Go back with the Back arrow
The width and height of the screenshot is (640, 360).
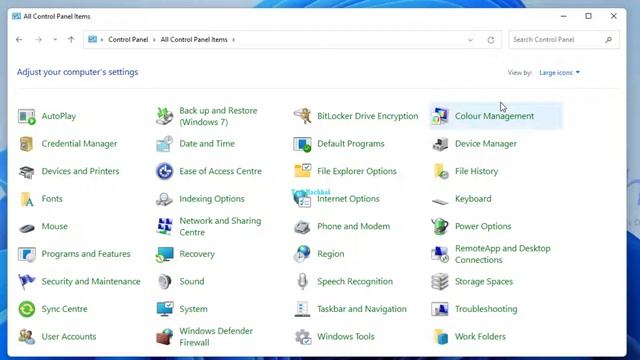19,40
